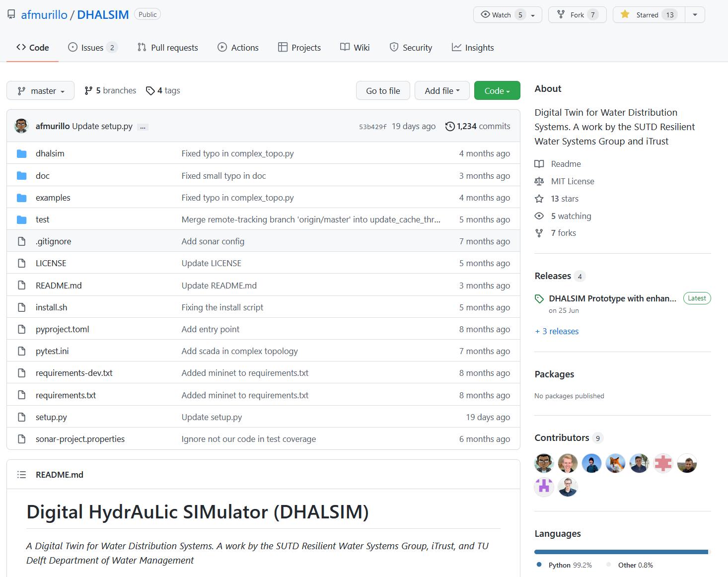
Task: Expand the commit message ellipsis
Action: [143, 127]
